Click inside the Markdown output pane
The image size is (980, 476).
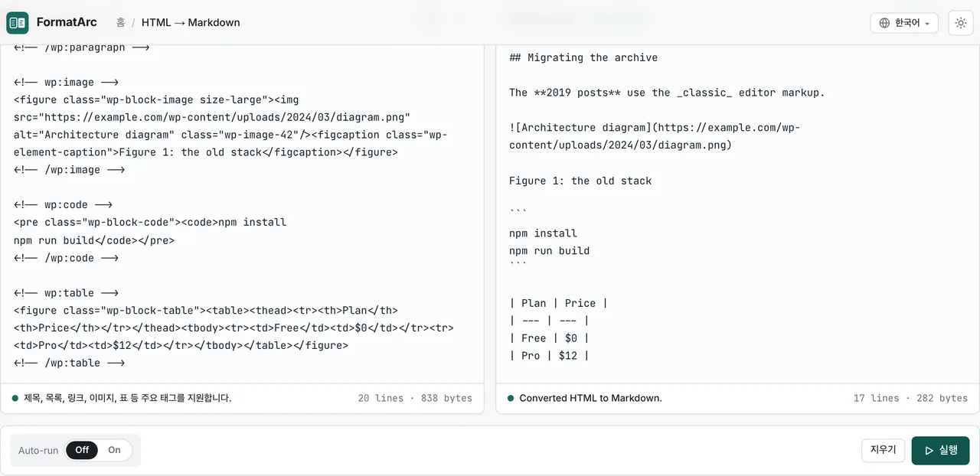737,214
